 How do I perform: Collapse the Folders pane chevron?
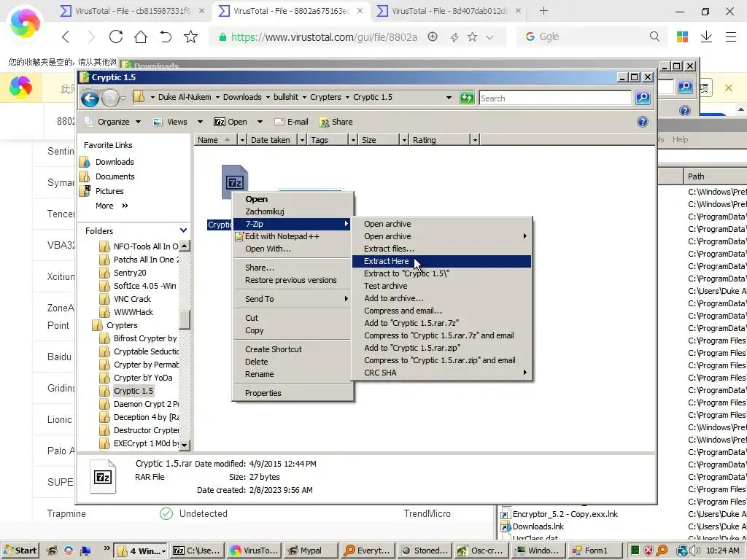183,230
